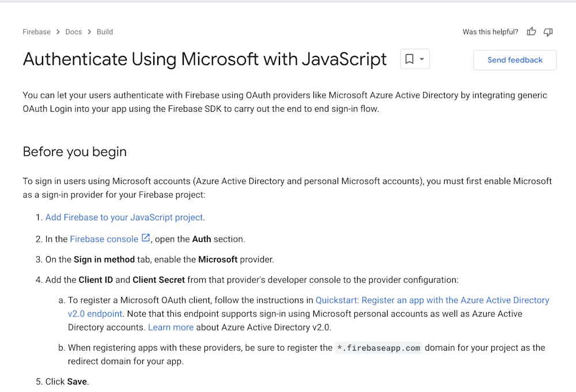Click the bold Auth text in step 2
The width and height of the screenshot is (576, 392).
202,239
